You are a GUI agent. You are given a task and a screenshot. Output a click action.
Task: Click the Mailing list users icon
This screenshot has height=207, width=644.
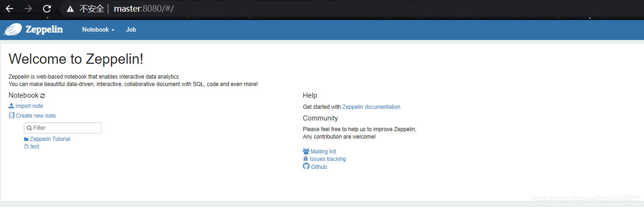pyautogui.click(x=306, y=151)
